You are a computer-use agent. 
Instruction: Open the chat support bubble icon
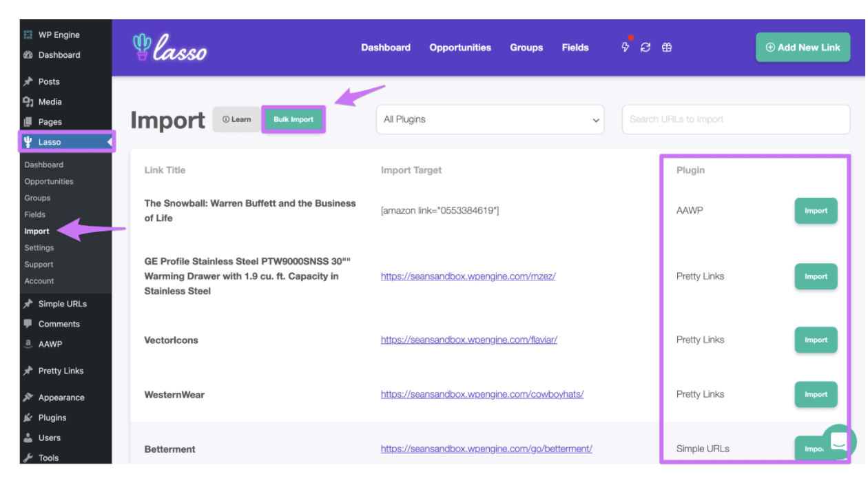(838, 442)
